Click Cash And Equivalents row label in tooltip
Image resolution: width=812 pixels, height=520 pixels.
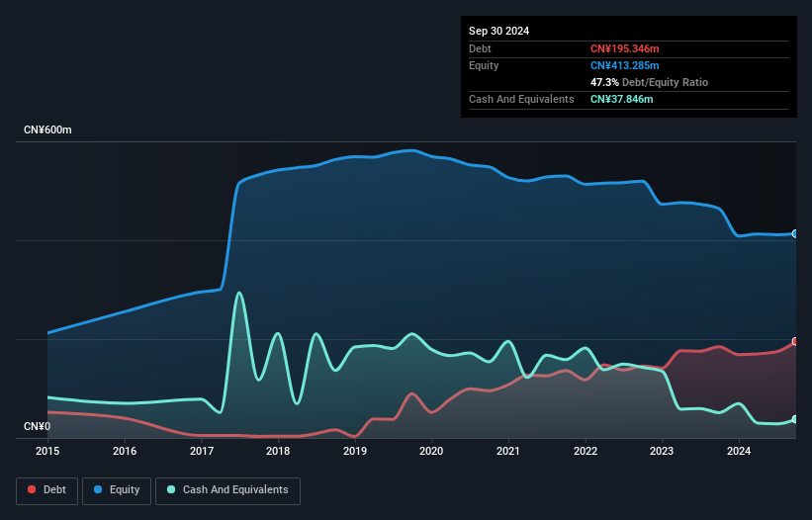[521, 99]
